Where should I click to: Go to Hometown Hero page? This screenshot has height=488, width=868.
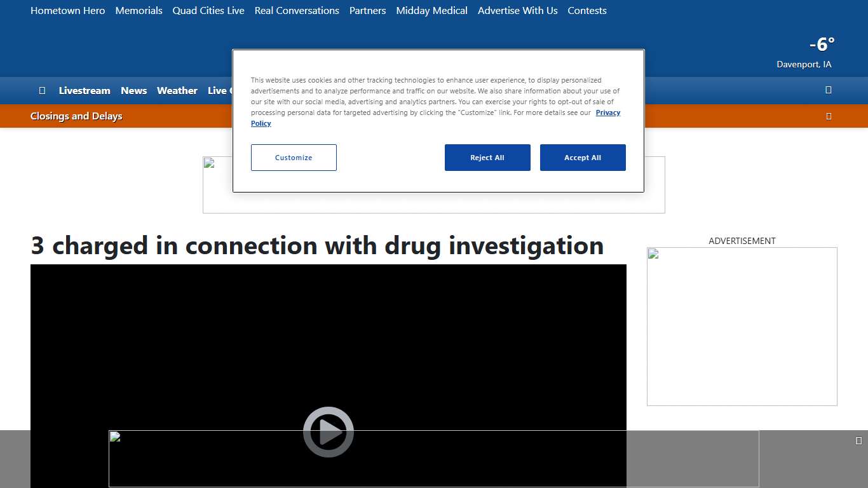(x=68, y=11)
